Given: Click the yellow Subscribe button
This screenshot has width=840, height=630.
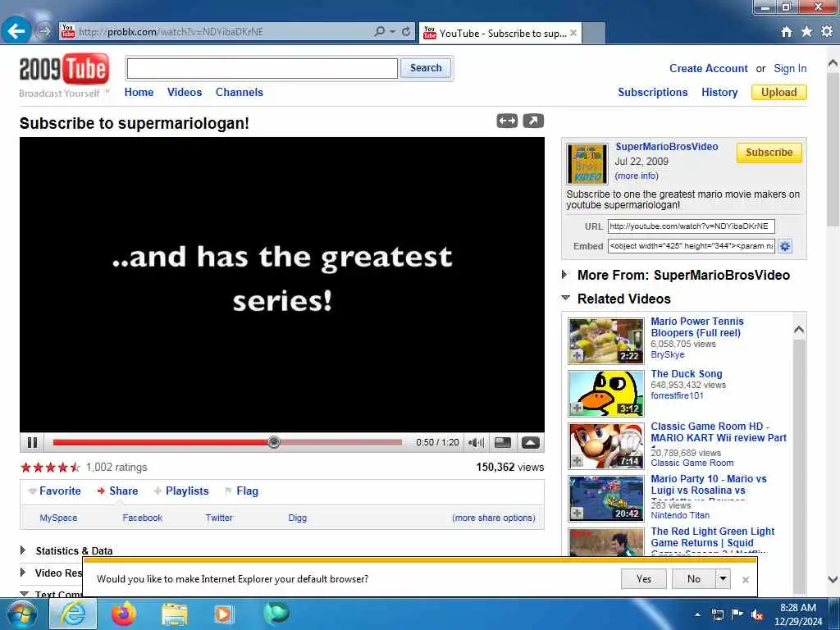Looking at the screenshot, I should pos(769,152).
